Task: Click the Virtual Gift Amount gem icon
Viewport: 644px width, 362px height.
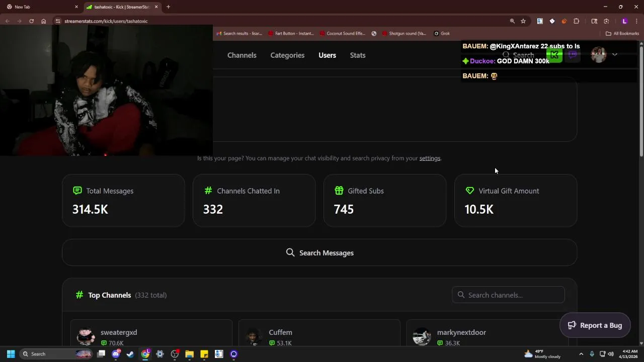Action: tap(469, 191)
